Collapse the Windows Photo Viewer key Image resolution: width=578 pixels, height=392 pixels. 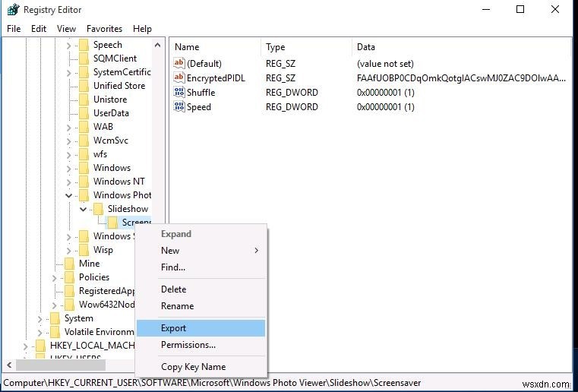[x=69, y=195]
